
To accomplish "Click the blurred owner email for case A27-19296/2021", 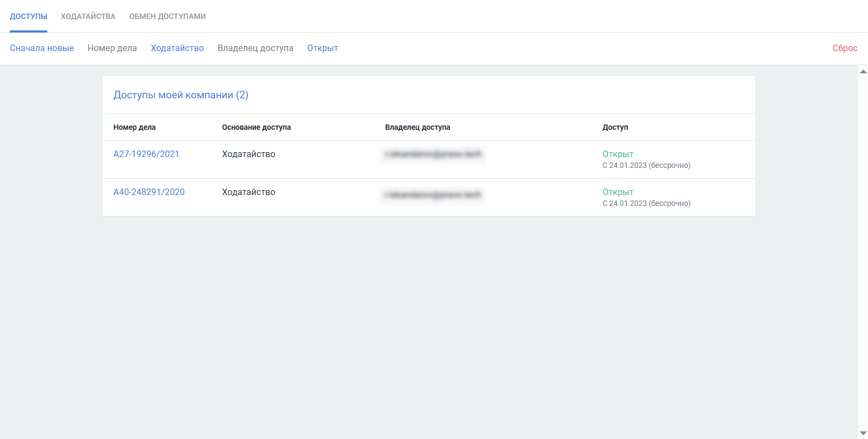I will [433, 154].
